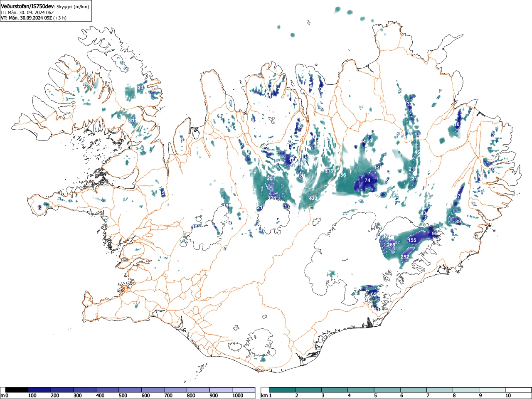Screen dimensions: 532x399
Task: Click the 46 visibility value on the map
Action: click(417, 153)
